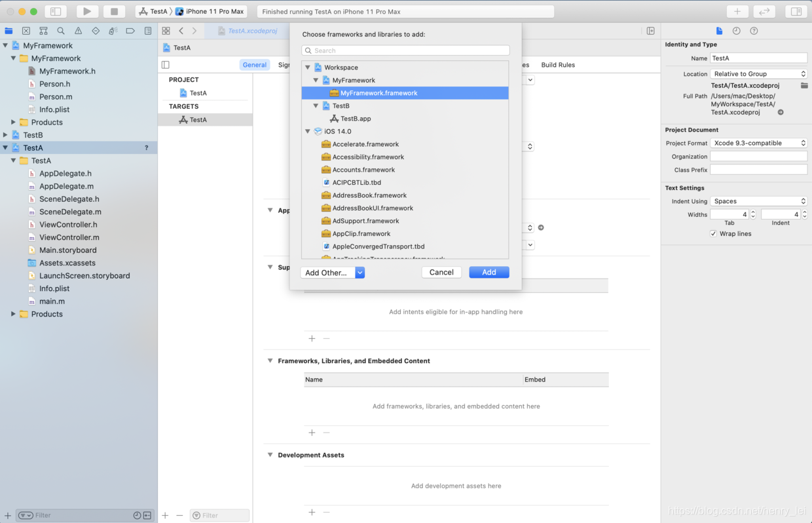Collapse the Development Assets section
The width and height of the screenshot is (812, 523).
(270, 455)
